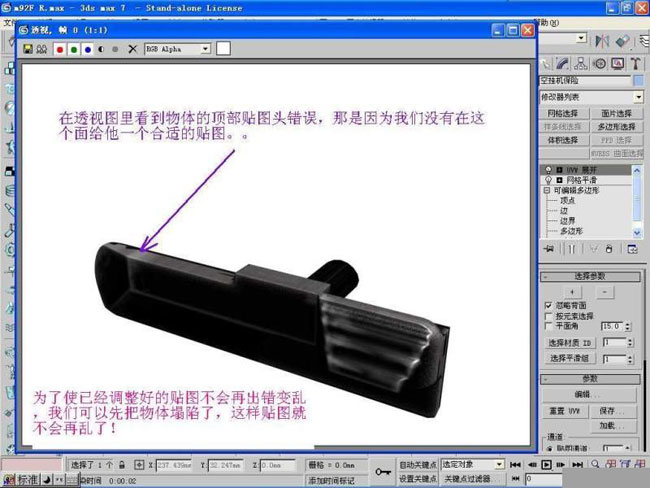The image size is (650, 488).
Task: Toggle lightbulb of 网格平滑 modifier
Action: click(x=548, y=180)
